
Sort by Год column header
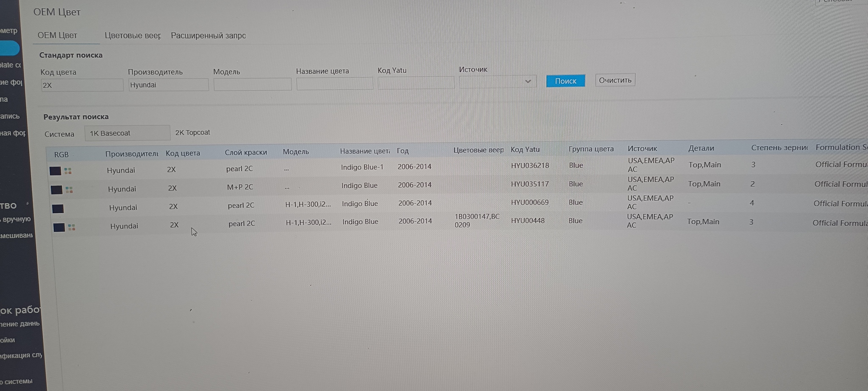[403, 151]
